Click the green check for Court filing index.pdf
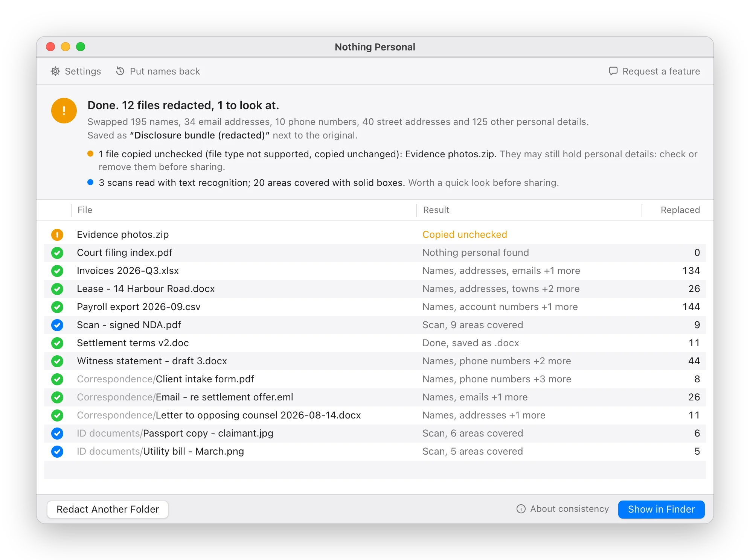The width and height of the screenshot is (750, 560). pos(57,253)
